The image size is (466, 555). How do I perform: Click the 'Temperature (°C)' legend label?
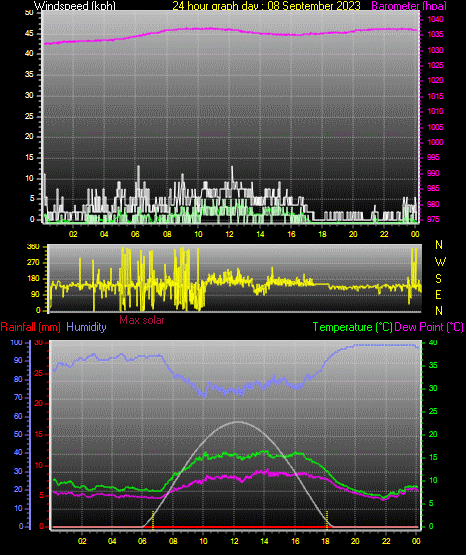click(x=352, y=327)
